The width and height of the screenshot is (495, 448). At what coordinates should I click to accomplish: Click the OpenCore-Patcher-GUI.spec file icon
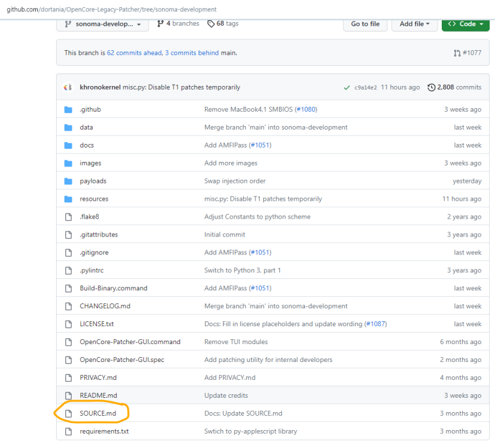coord(69,360)
